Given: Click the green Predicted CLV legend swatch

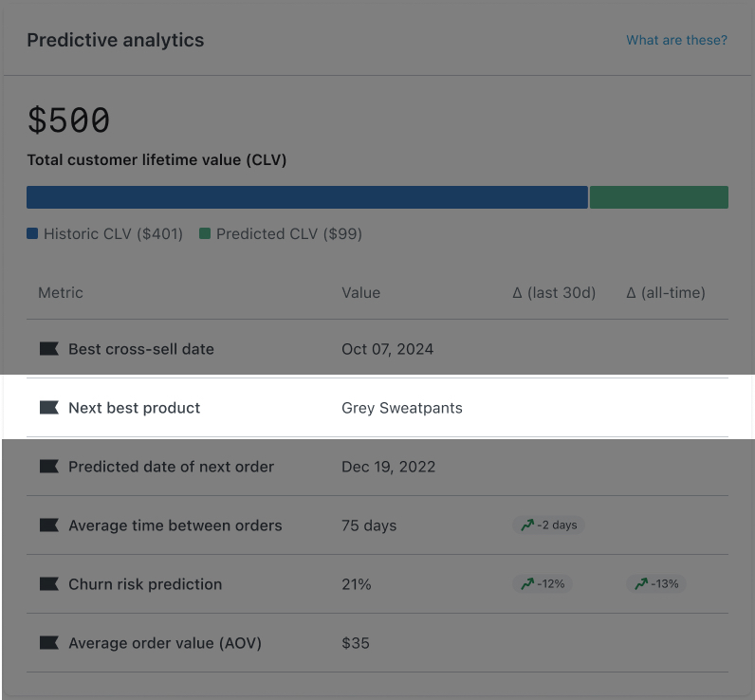Looking at the screenshot, I should click(205, 233).
